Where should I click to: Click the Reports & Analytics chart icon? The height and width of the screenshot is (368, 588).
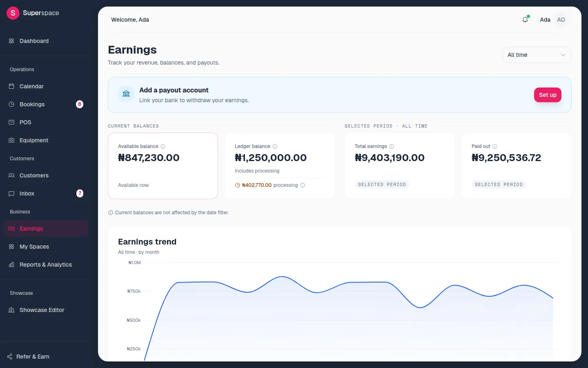point(11,265)
